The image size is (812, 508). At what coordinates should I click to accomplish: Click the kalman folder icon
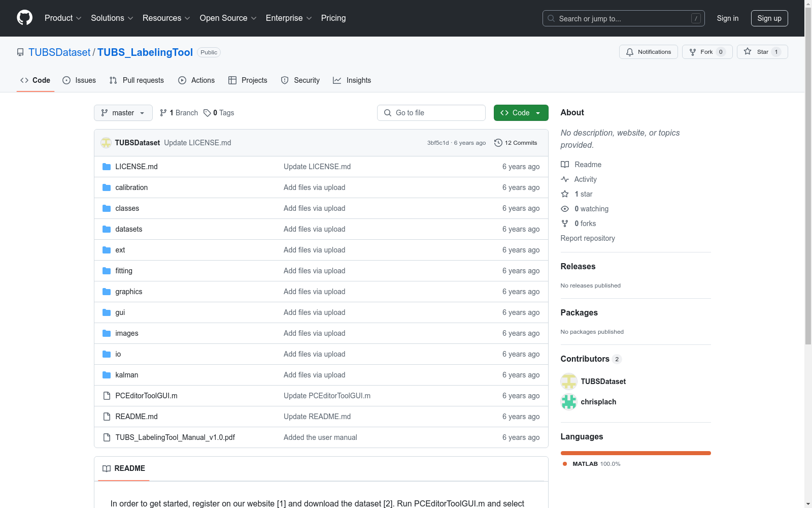[107, 375]
